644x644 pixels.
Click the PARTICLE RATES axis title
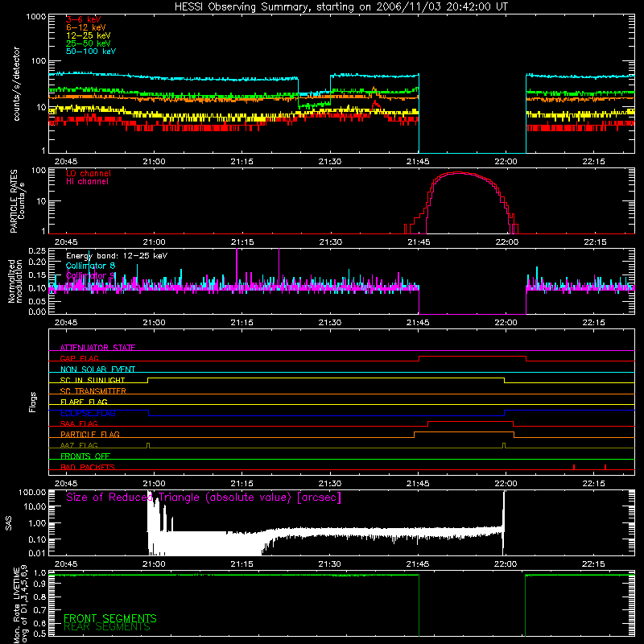click(x=17, y=201)
